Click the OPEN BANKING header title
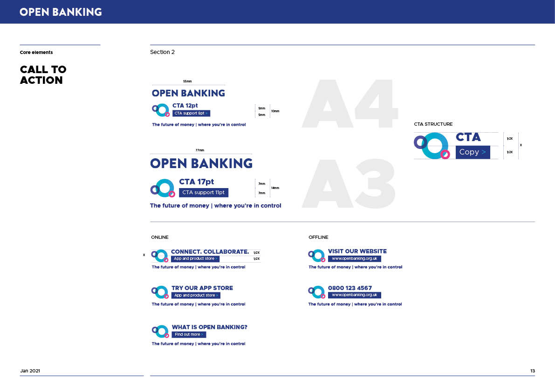This screenshot has height=392, width=555. [61, 12]
